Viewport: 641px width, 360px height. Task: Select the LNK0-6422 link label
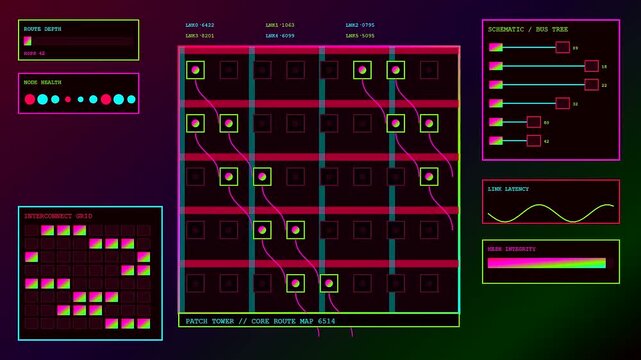tap(199, 25)
